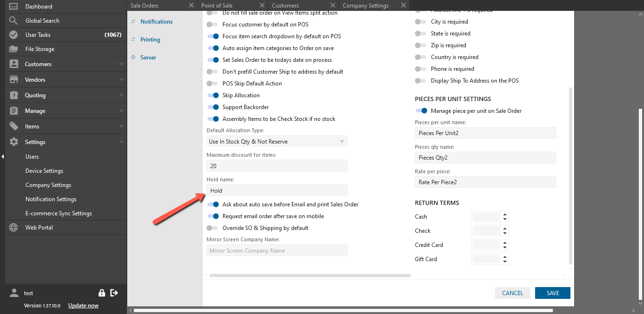Open Default Allocation Type dropdown

coord(277,141)
